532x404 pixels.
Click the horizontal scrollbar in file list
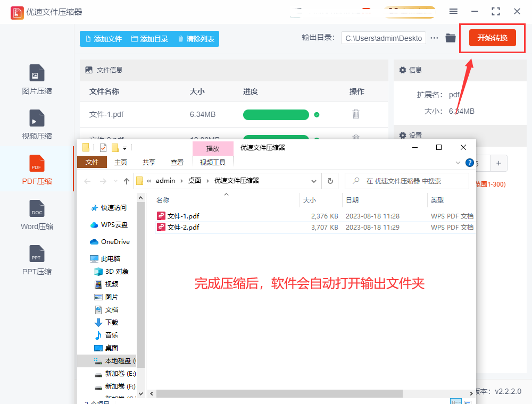click(279, 393)
